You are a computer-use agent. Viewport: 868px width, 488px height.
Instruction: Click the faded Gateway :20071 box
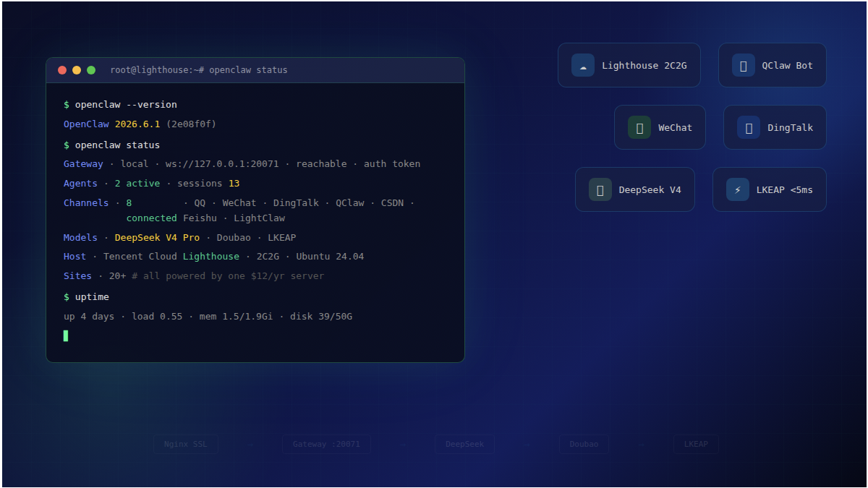(326, 444)
